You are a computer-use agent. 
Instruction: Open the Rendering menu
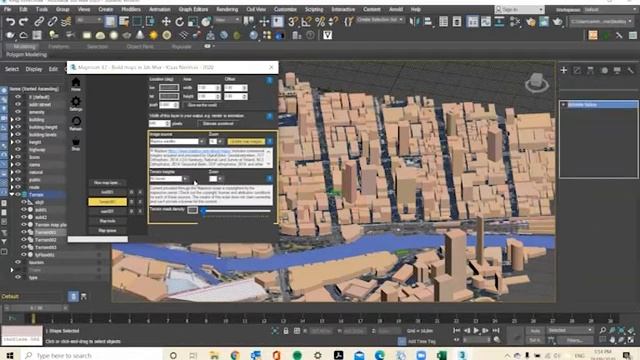click(x=227, y=9)
